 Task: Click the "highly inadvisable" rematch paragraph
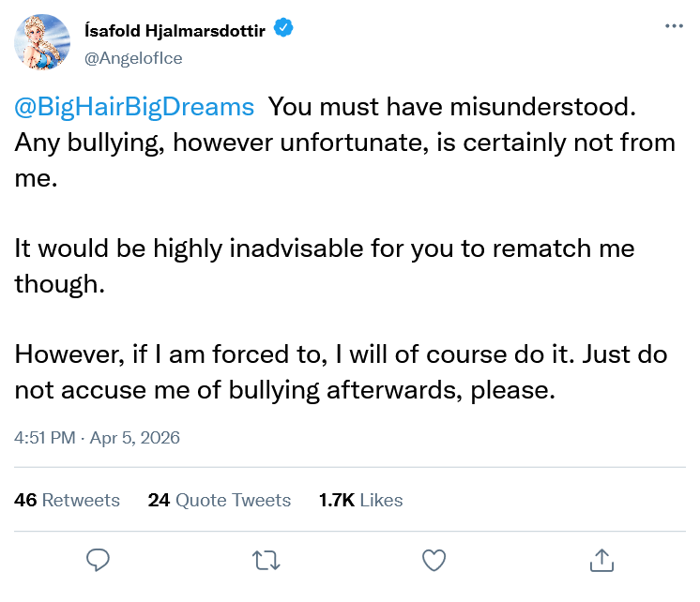click(x=324, y=249)
